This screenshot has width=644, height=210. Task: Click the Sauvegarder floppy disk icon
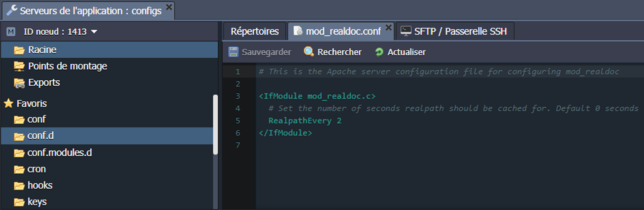click(x=233, y=52)
